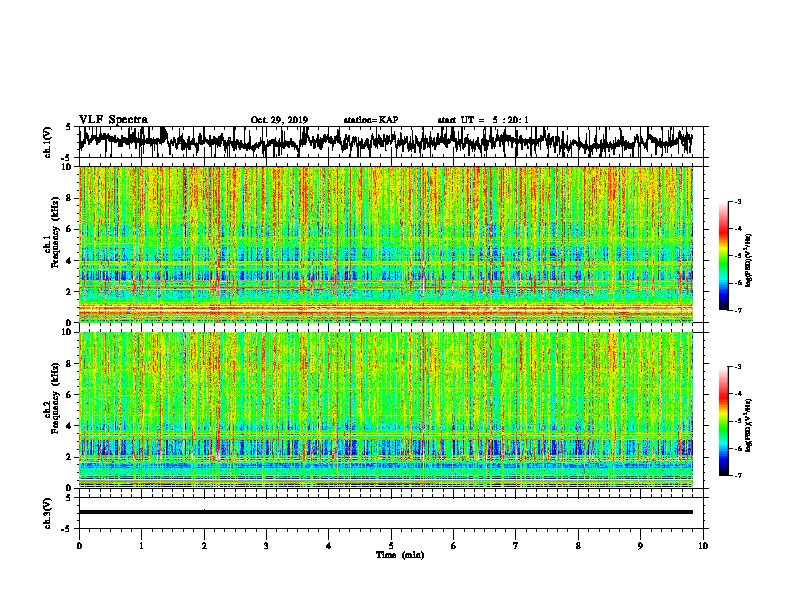Click the -3 label on ch.1 color scale
The height and width of the screenshot is (612, 792).
coord(737,201)
